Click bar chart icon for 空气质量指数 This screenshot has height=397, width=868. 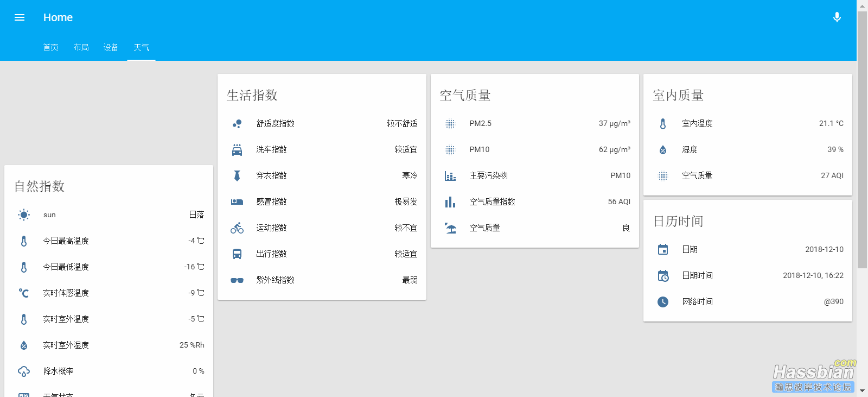(x=450, y=202)
